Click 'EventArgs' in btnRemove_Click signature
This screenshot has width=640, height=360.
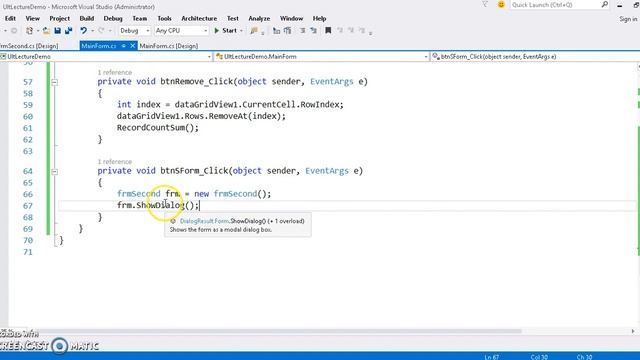click(331, 82)
